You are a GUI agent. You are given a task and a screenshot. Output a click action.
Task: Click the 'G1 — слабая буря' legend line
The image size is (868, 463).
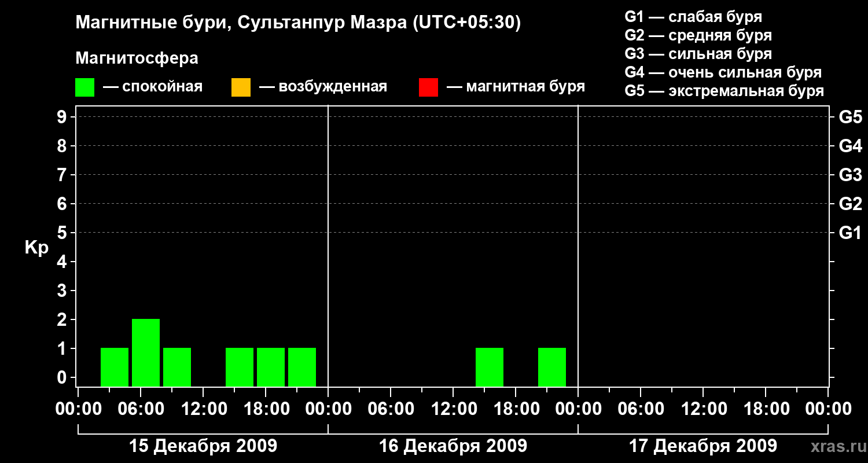click(x=693, y=17)
